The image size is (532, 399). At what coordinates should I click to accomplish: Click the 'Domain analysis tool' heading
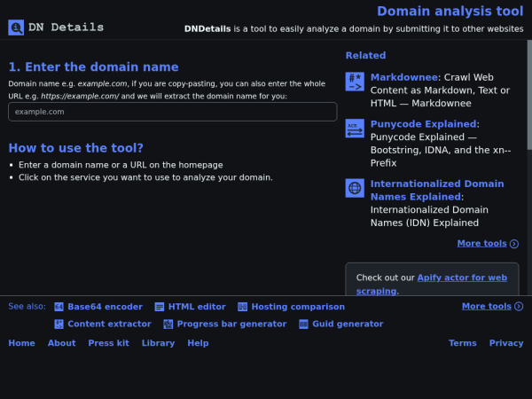450,12
